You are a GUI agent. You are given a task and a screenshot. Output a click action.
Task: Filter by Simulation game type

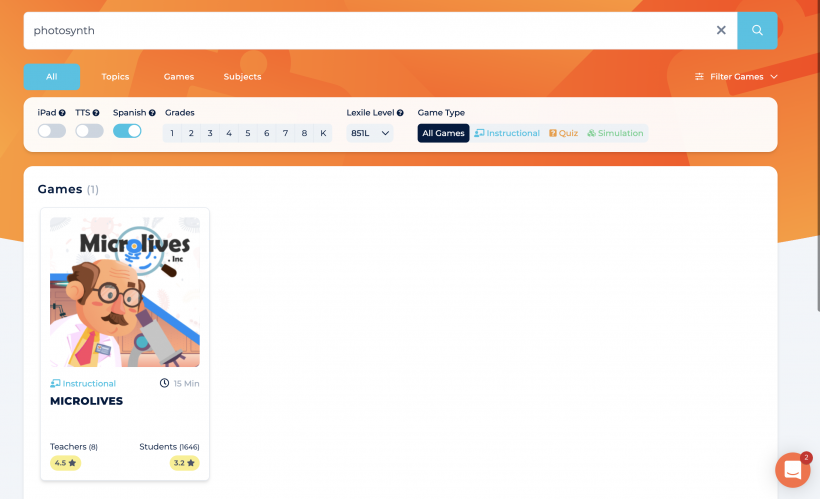click(615, 133)
